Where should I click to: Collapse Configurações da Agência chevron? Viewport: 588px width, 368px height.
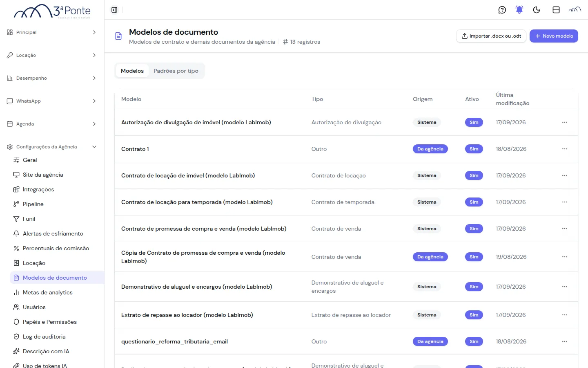pos(94,147)
